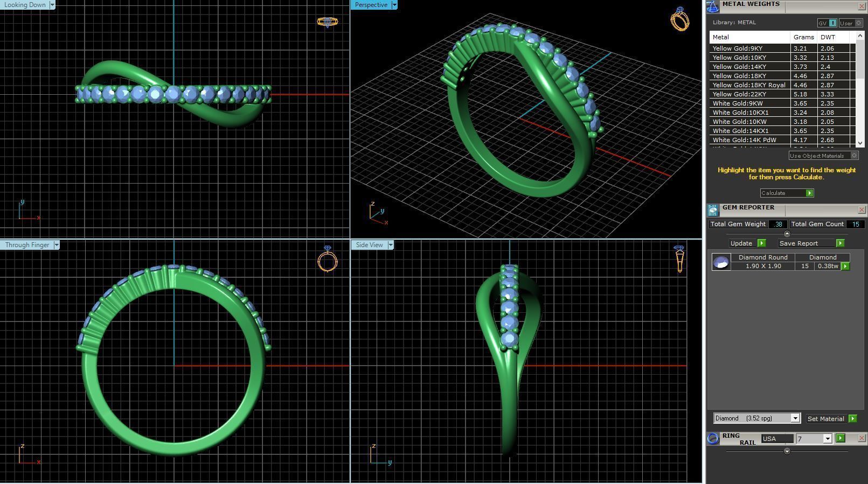Click green arrow next to Update
The image size is (868, 484).
pos(761,243)
